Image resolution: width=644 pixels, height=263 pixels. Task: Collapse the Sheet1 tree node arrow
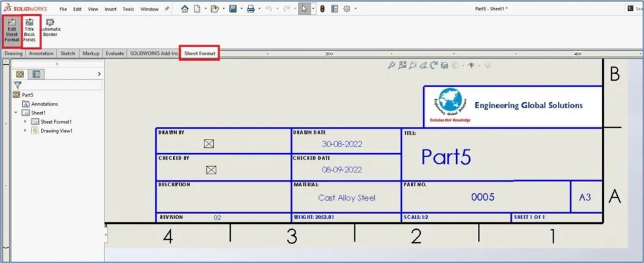(16, 113)
